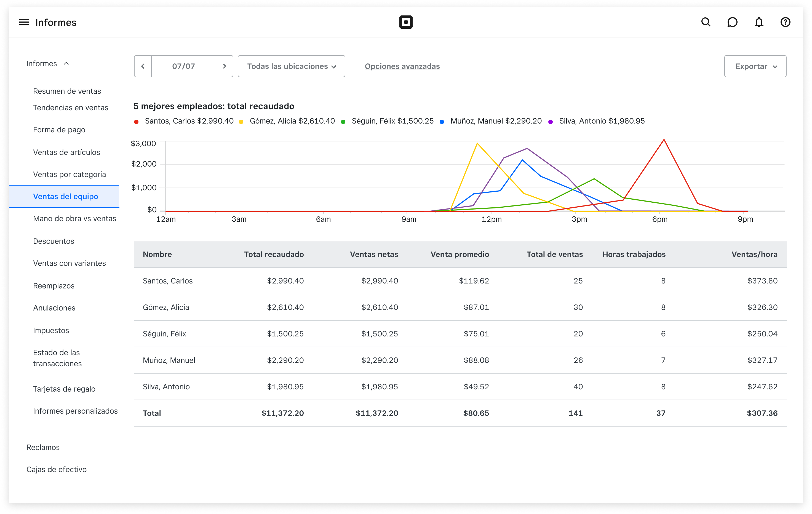Go to previous date with left arrow
Viewport: 812px width, 514px height.
point(143,66)
